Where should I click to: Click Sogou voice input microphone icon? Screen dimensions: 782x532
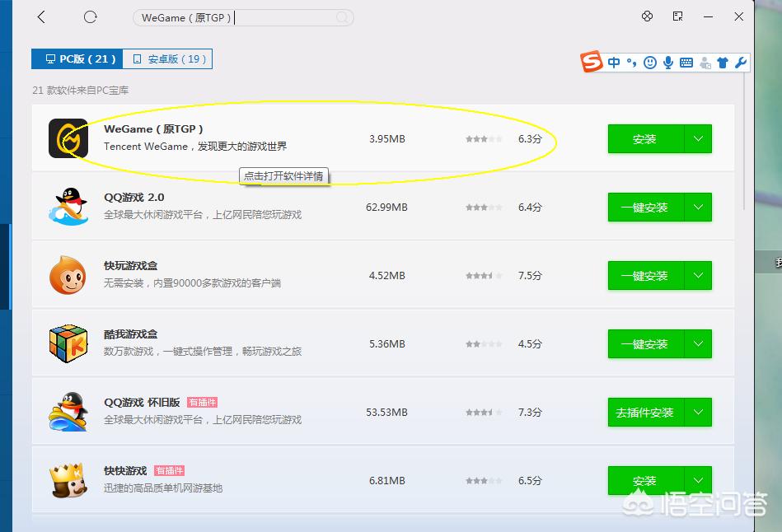point(668,63)
